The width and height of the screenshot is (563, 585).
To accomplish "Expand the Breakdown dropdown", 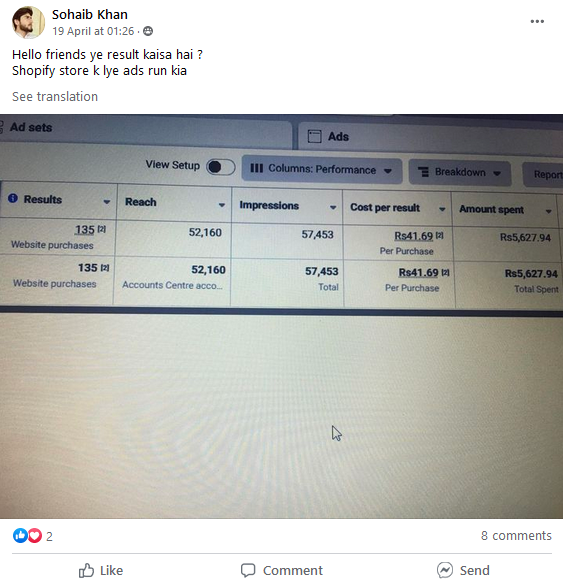I will pyautogui.click(x=460, y=172).
